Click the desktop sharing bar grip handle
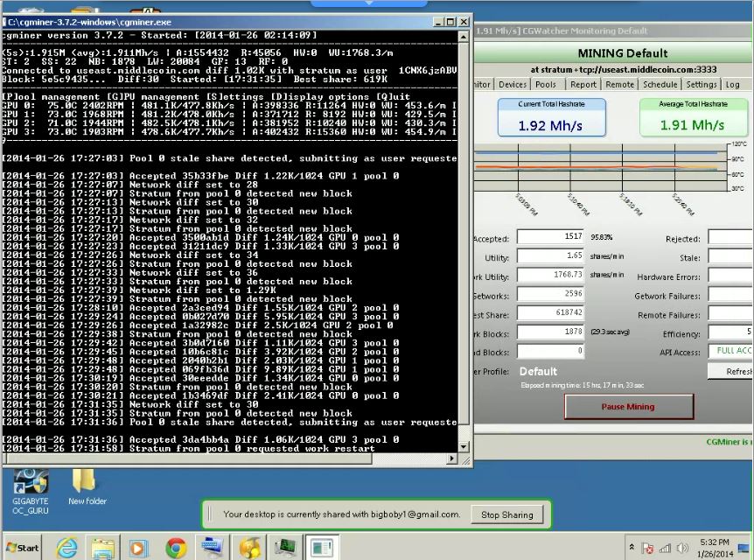Screen dimensions: 754x560 click(210, 514)
